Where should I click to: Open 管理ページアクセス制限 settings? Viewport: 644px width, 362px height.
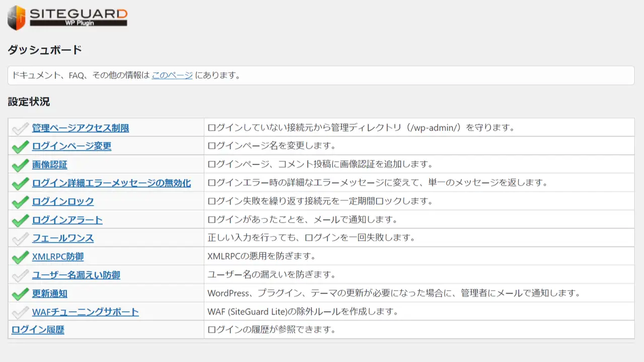pos(80,128)
